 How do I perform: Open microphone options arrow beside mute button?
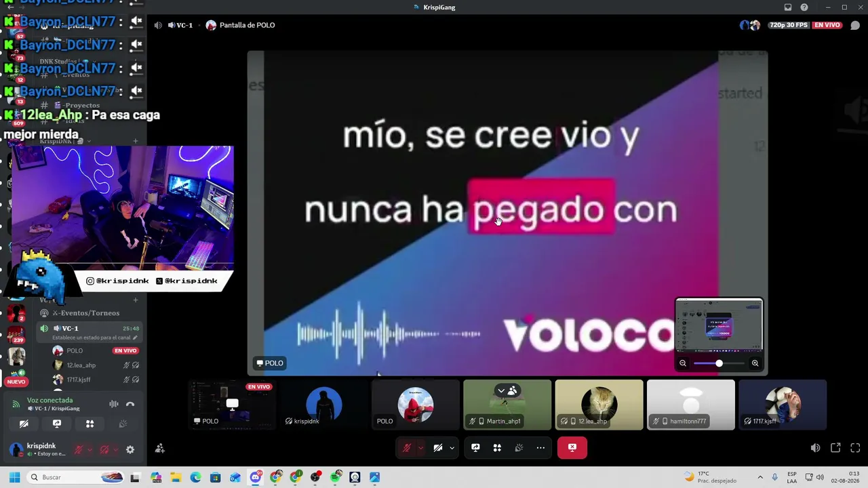pos(420,448)
